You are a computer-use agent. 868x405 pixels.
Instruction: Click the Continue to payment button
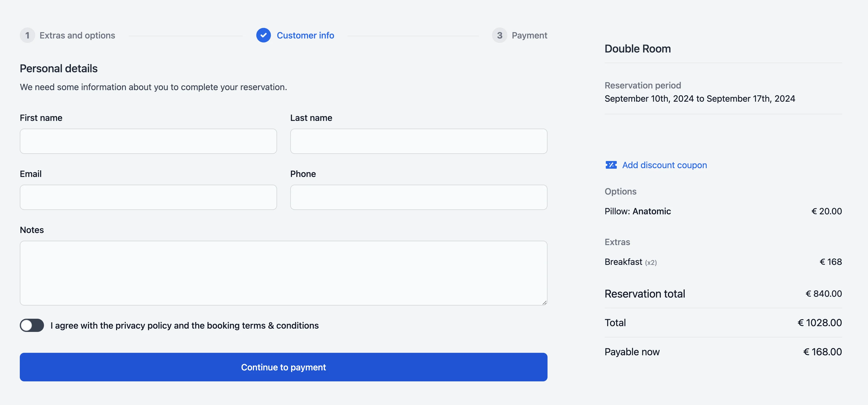click(x=283, y=367)
